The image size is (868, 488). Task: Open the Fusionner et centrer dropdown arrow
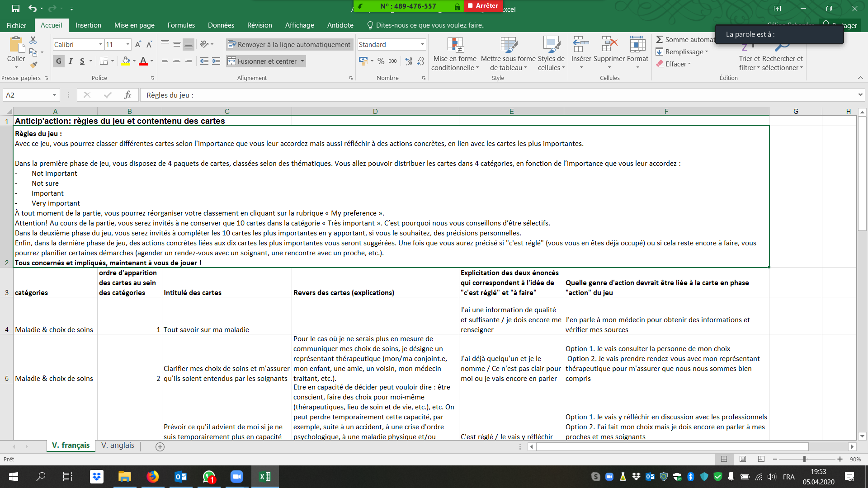302,61
